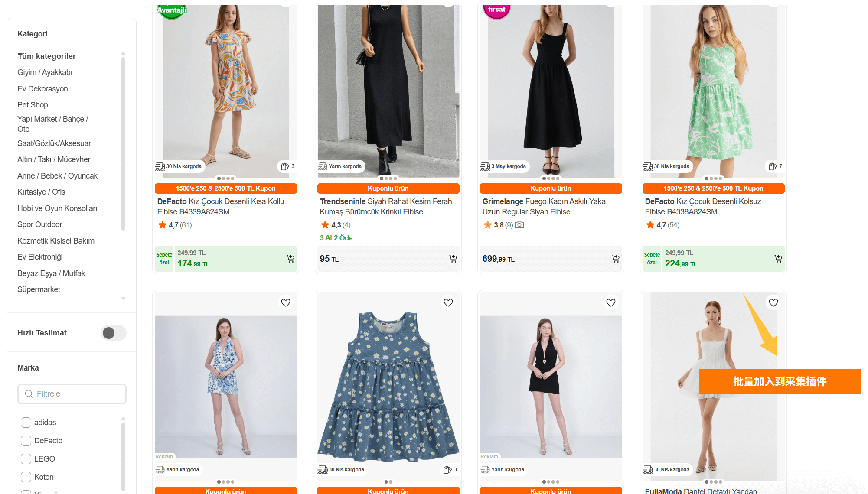
Task: Click the search icon in Marka filter
Action: pyautogui.click(x=29, y=394)
